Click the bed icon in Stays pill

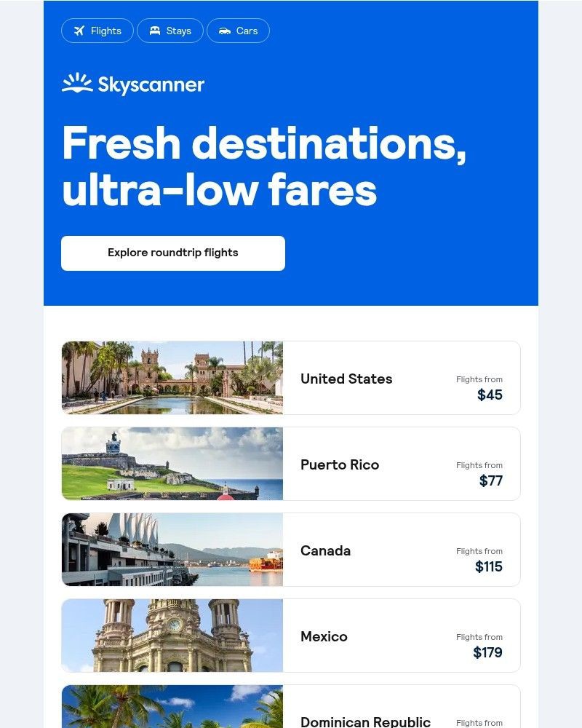154,31
